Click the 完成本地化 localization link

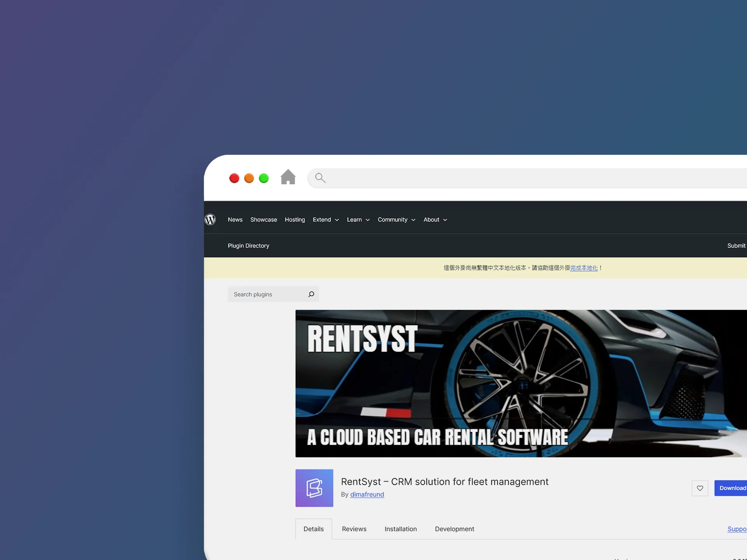(584, 268)
